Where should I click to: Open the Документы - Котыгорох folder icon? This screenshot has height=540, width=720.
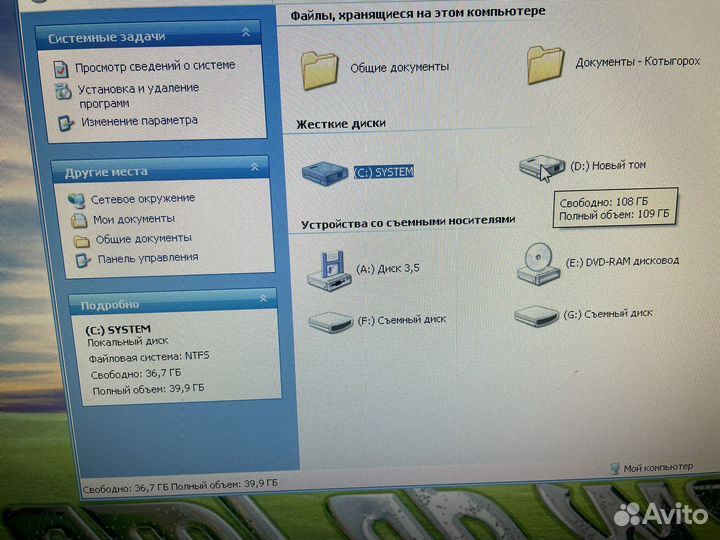[546, 64]
